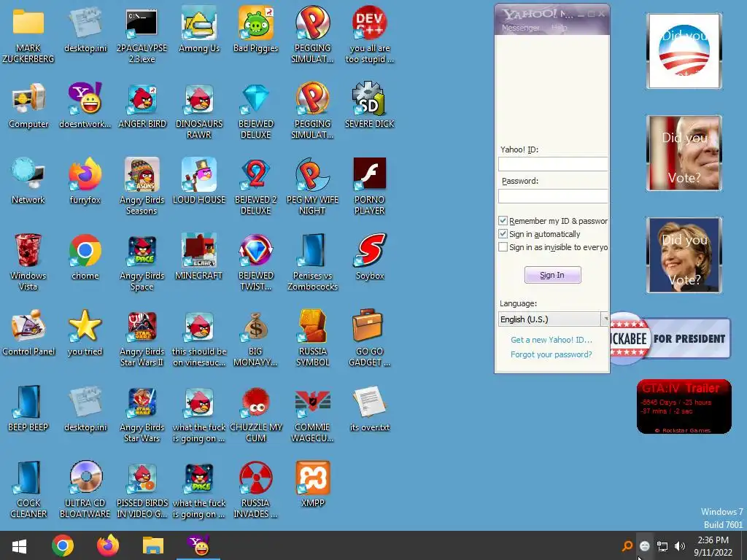Launch Chrome from the taskbar
This screenshot has width=747, height=560.
(x=63, y=545)
